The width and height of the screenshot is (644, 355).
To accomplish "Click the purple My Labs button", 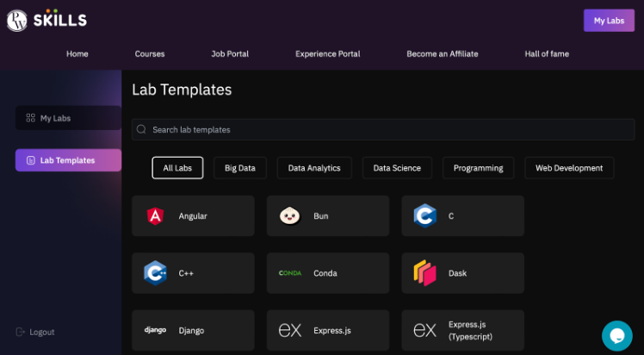I will pyautogui.click(x=609, y=21).
